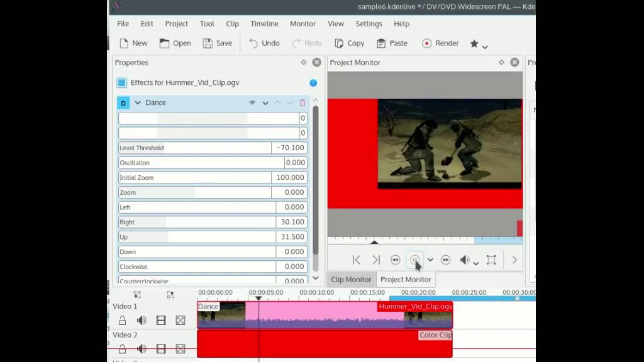Click the scroll up arrow in Properties panel
644x362 pixels.
[x=316, y=100]
